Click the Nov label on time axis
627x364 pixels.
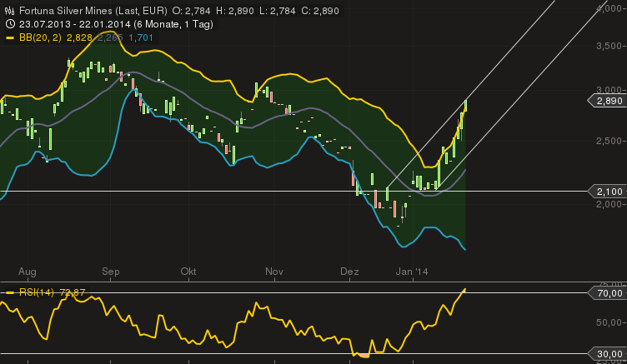274,272
